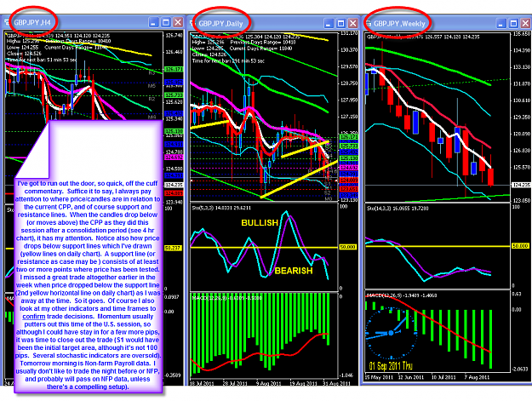Image resolution: width=532 pixels, height=401 pixels.
Task: Maximize the GBPJPY,H4 chart window
Action: coord(166,23)
